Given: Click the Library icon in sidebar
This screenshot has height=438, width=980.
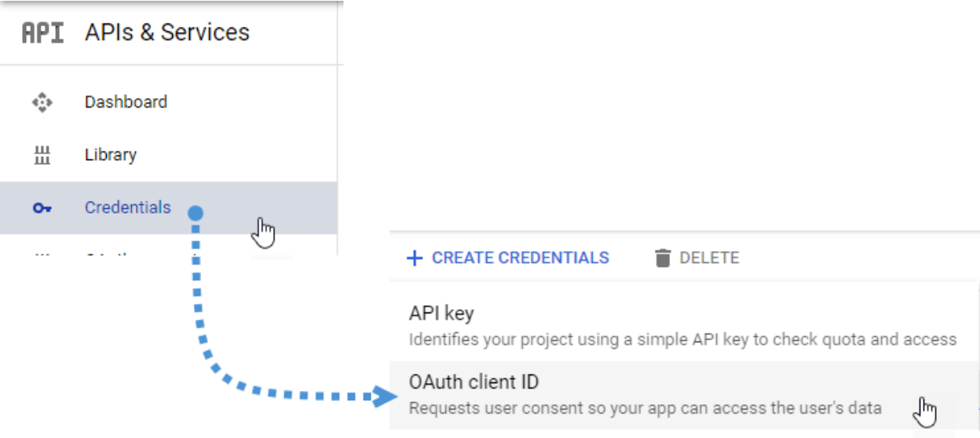Looking at the screenshot, I should (x=42, y=155).
